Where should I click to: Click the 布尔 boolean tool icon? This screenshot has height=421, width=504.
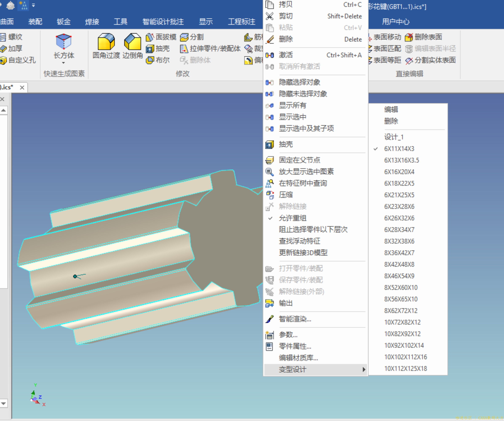[x=150, y=60]
